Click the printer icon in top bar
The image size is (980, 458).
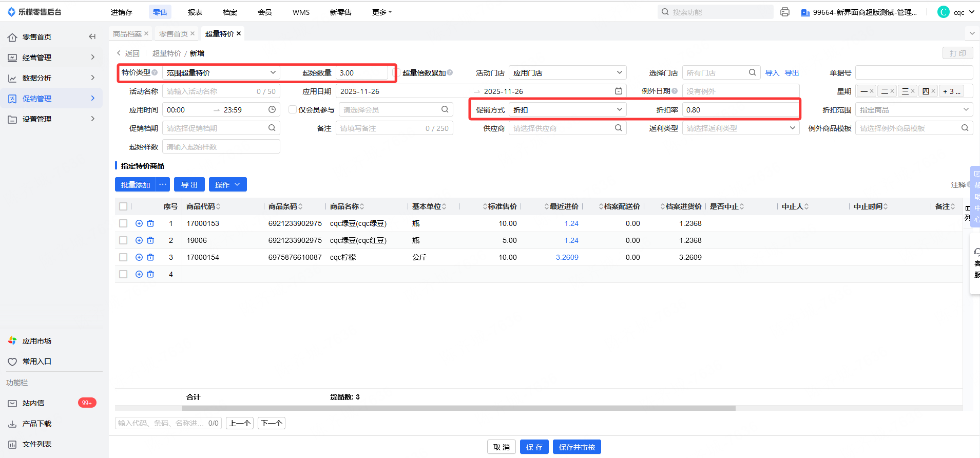(784, 12)
